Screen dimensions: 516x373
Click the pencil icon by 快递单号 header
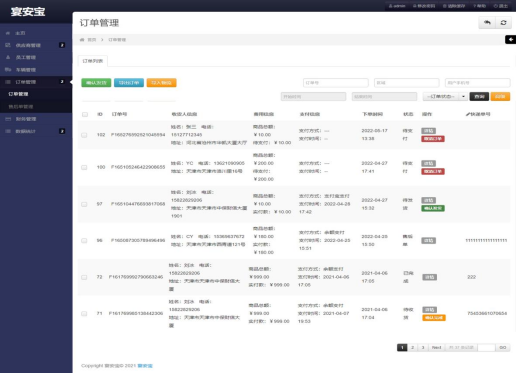pyautogui.click(x=467, y=114)
